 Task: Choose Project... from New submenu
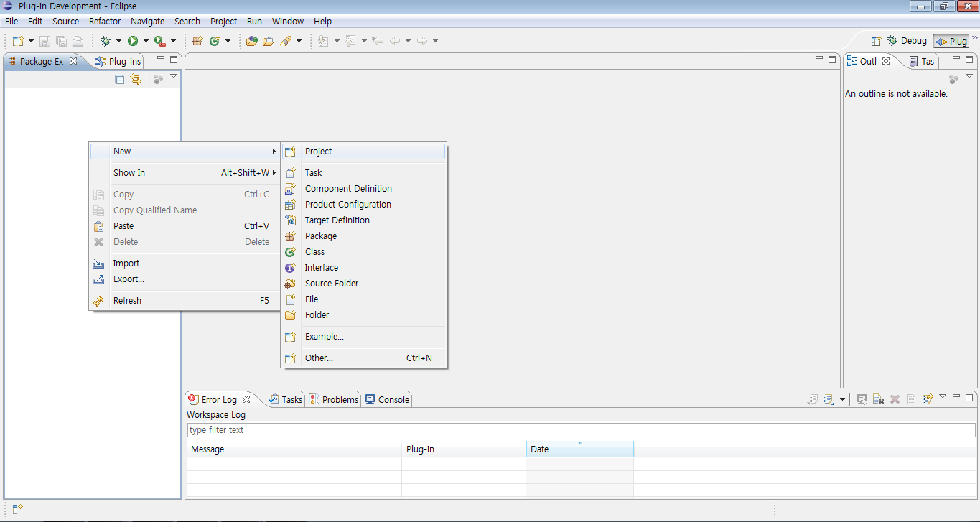point(363,152)
